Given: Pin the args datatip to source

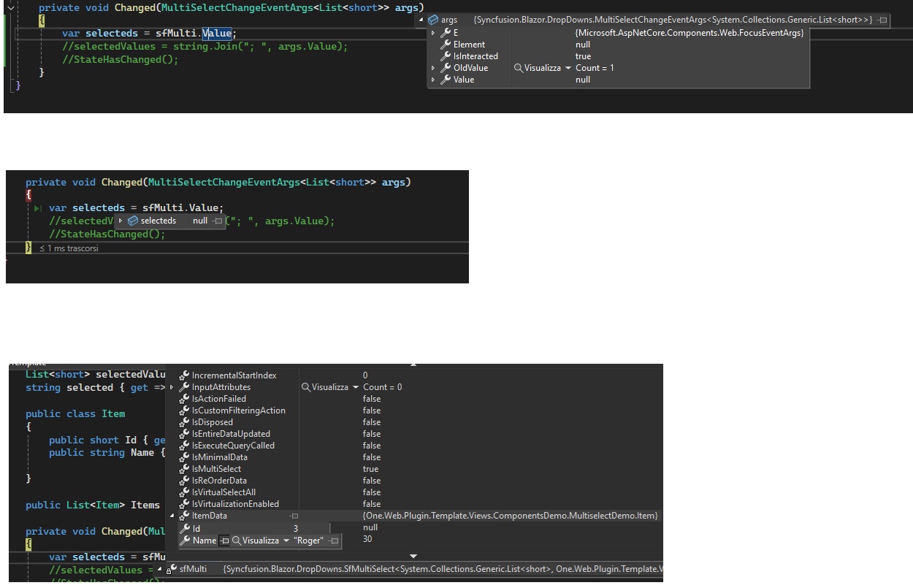Looking at the screenshot, I should click(x=882, y=20).
